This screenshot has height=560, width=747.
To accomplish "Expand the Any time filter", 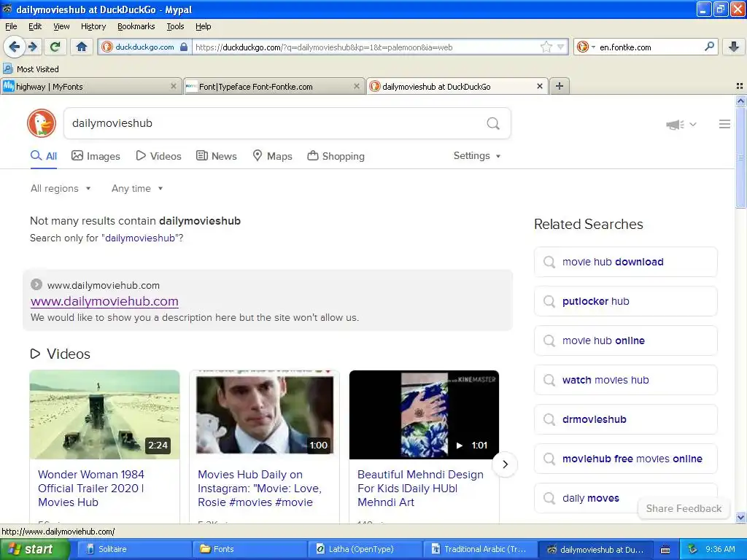I will coord(137,189).
